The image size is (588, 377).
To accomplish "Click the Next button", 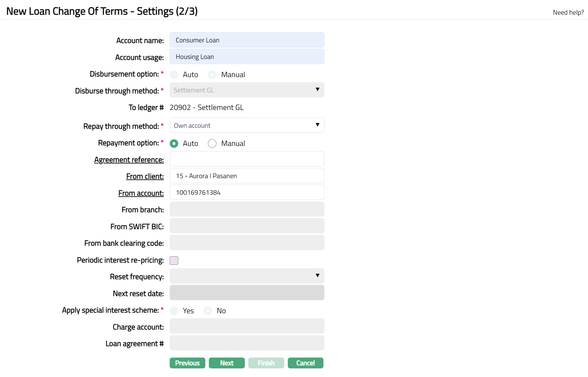I will (x=227, y=363).
